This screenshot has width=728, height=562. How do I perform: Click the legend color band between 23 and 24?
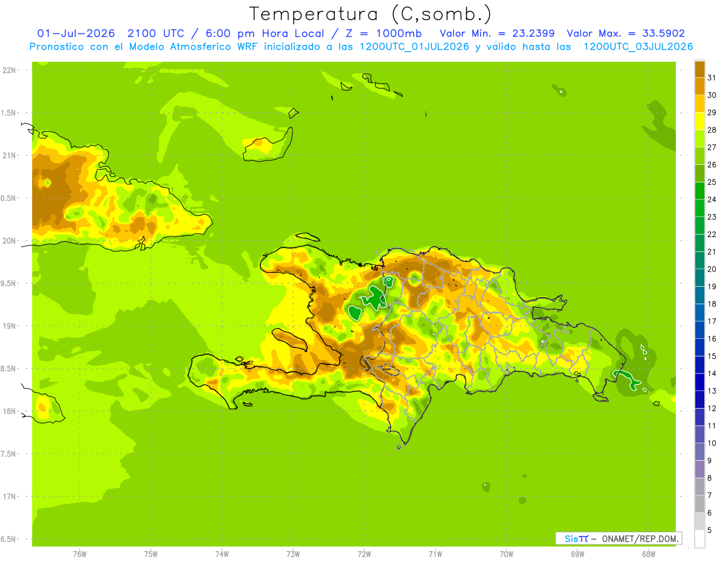click(x=699, y=208)
